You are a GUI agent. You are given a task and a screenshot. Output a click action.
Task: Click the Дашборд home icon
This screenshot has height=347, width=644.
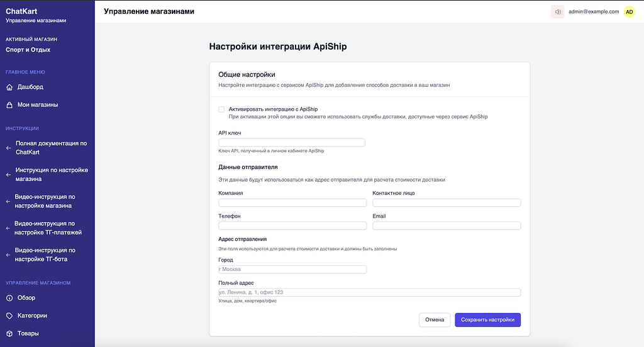(x=9, y=87)
